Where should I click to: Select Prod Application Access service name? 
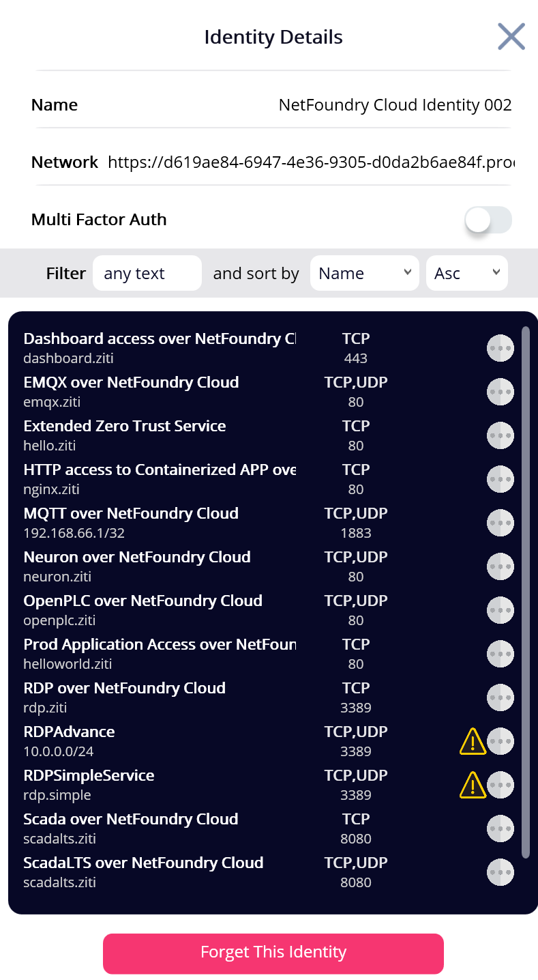coord(160,644)
